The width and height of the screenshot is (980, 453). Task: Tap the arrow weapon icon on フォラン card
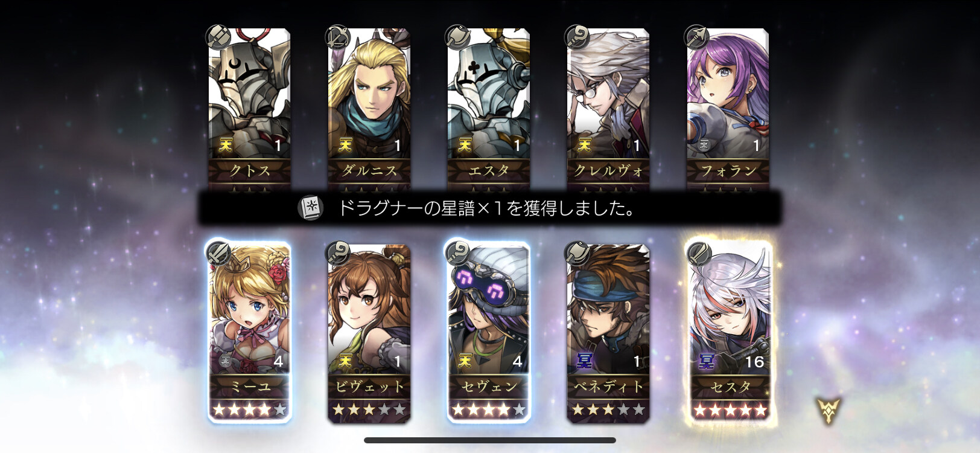(696, 37)
